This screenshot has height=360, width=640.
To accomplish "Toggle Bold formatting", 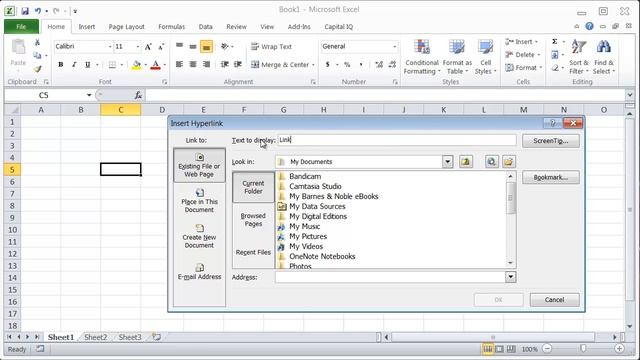I will [x=60, y=64].
